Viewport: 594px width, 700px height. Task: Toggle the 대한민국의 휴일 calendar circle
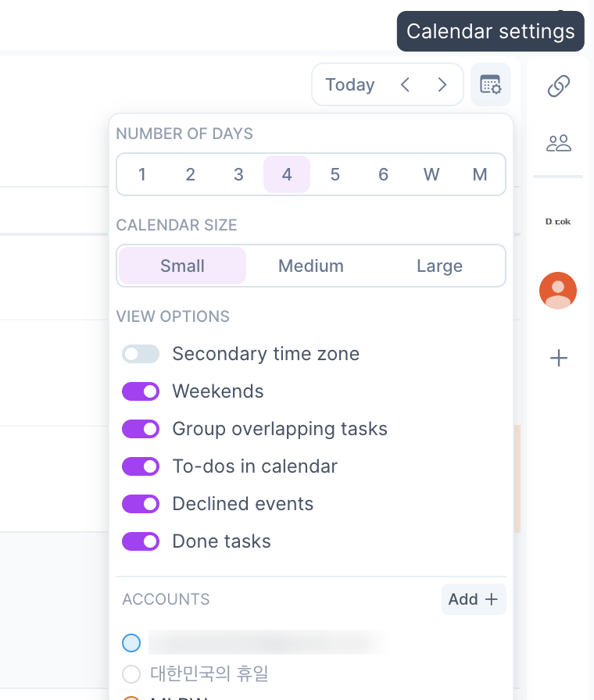[x=131, y=673]
